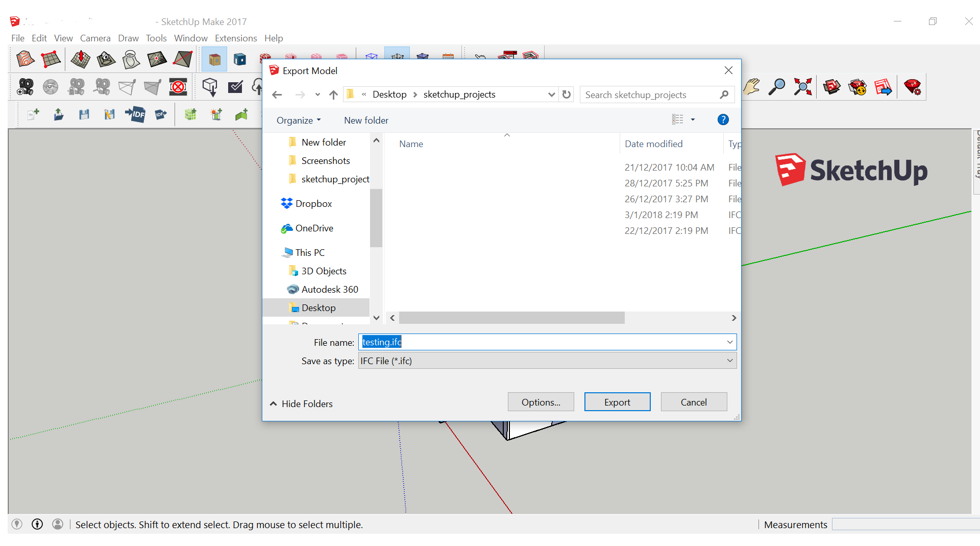Click New folder in the dialog toolbar
980x546 pixels.
(x=366, y=121)
